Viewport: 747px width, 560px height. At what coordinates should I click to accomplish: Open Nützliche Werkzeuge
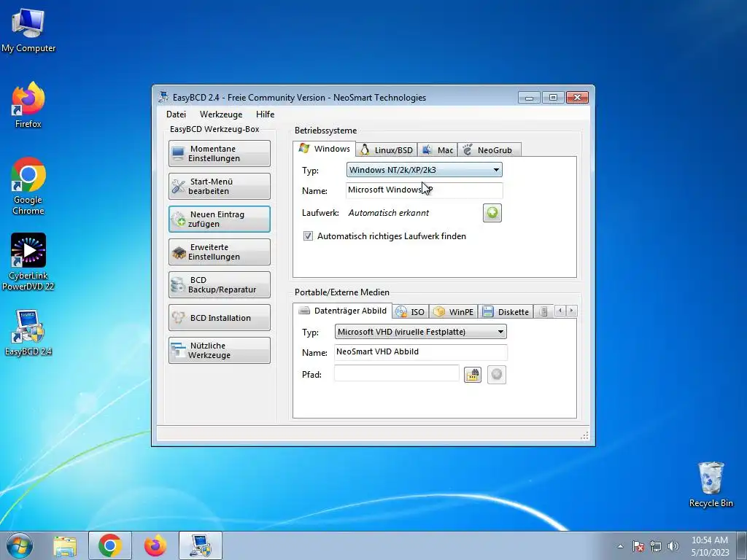(x=219, y=351)
